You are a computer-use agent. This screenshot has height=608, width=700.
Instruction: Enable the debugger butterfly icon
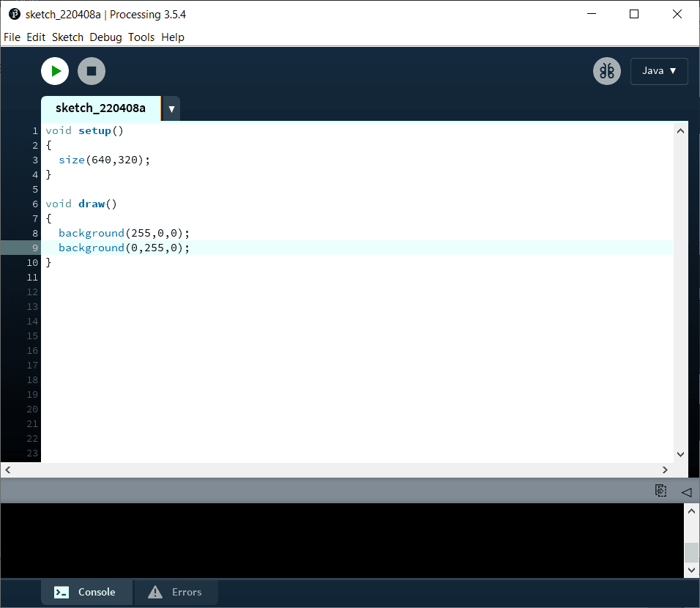[x=606, y=71]
